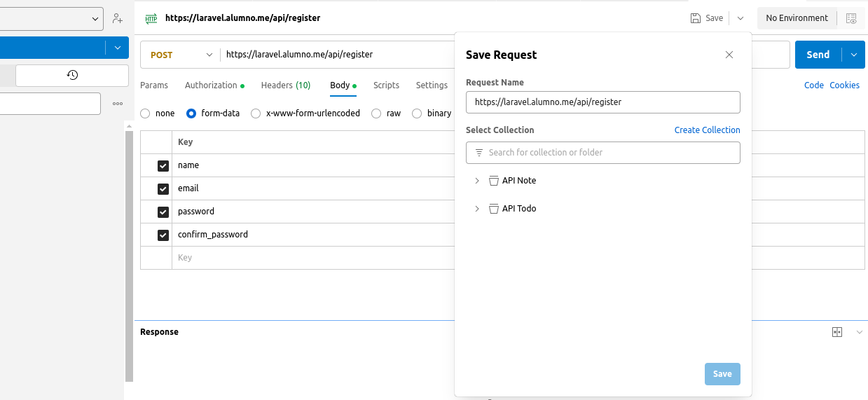Switch to the Headers tab
Viewport: 868px width, 400px height.
(x=285, y=85)
